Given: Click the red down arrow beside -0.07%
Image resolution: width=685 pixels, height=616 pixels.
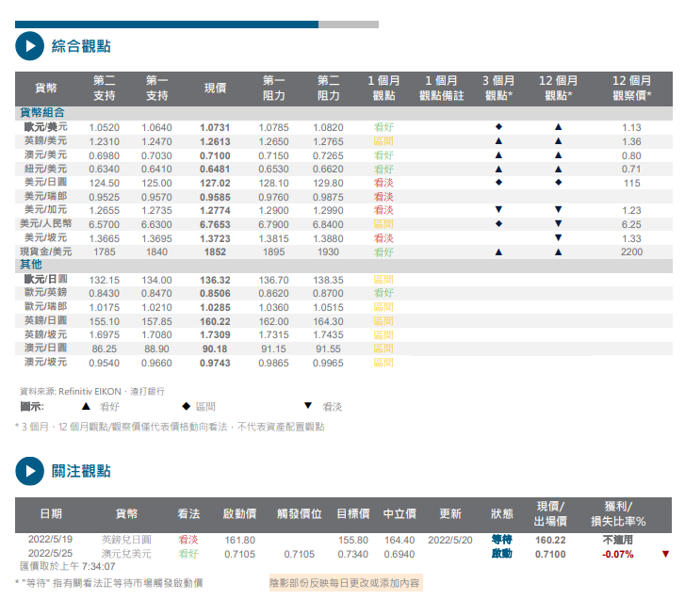Looking at the screenshot, I should pyautogui.click(x=665, y=554).
